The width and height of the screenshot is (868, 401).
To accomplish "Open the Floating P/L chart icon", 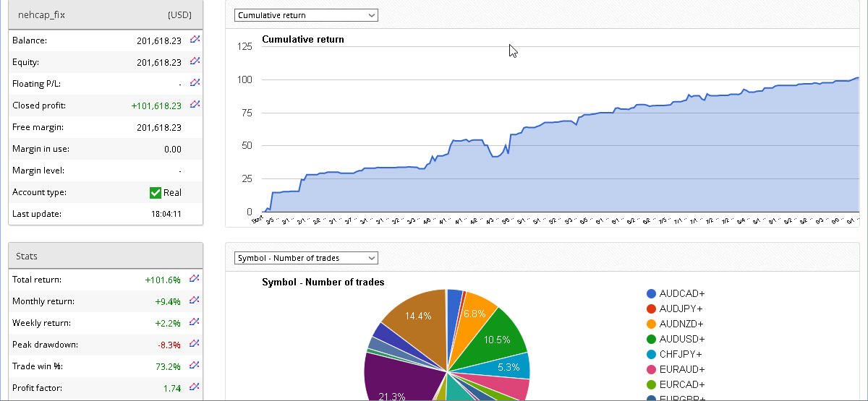I will point(194,84).
